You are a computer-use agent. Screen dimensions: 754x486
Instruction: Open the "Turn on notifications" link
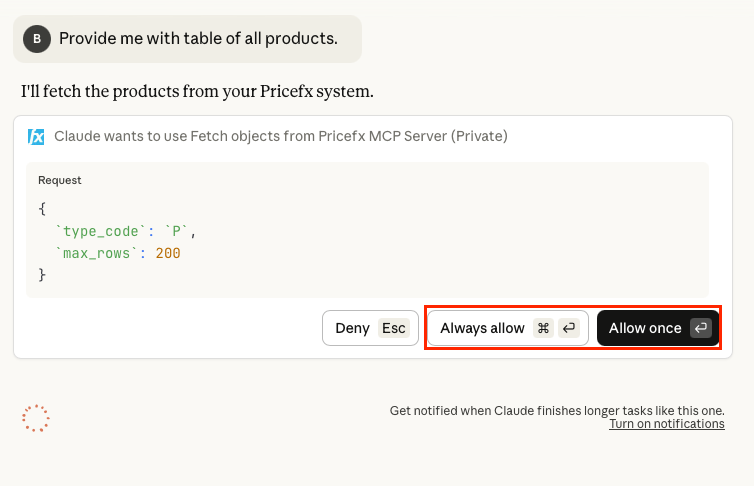(666, 424)
